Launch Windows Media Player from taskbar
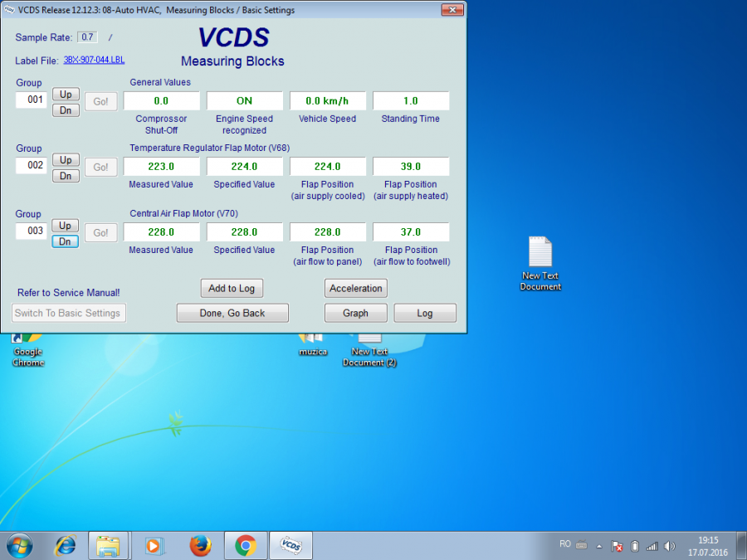747x560 pixels. pyautogui.click(x=154, y=545)
